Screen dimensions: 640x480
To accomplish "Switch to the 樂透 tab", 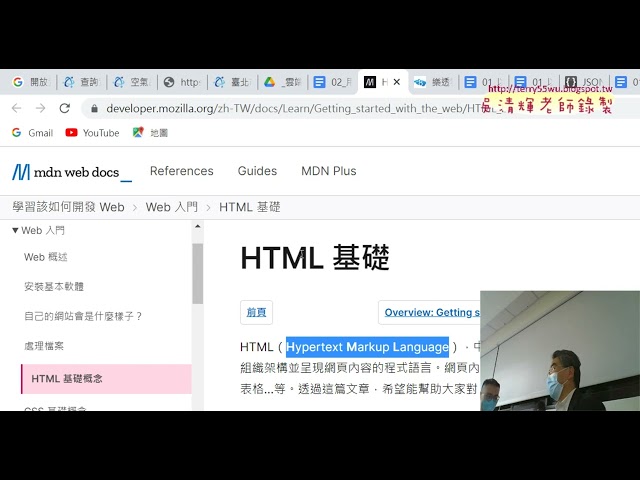I will 434,82.
